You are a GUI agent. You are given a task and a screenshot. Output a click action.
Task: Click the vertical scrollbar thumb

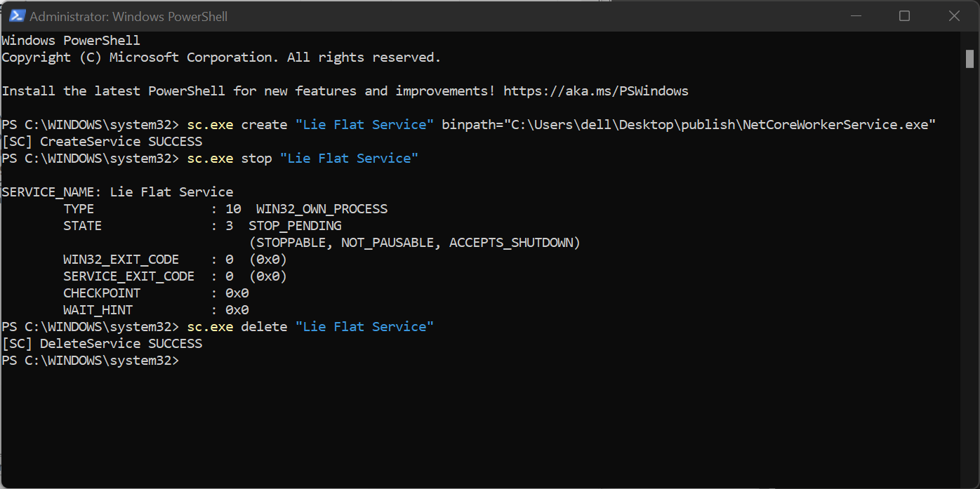click(969, 60)
